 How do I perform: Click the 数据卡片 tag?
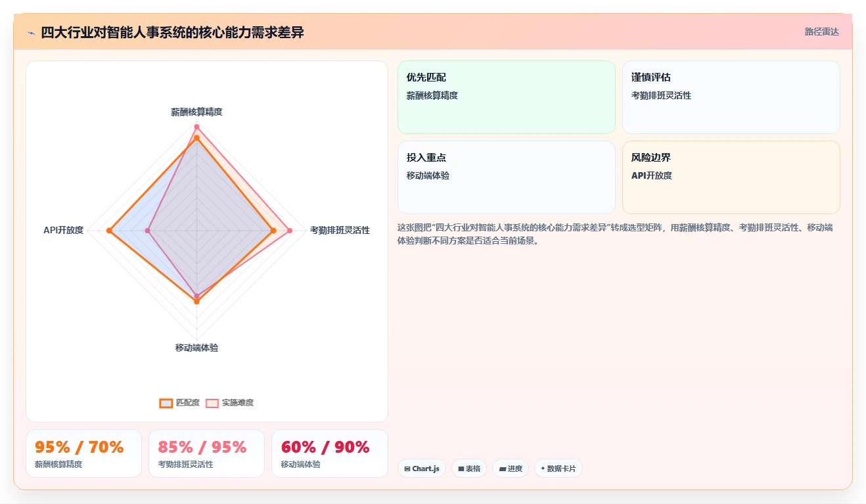click(558, 469)
